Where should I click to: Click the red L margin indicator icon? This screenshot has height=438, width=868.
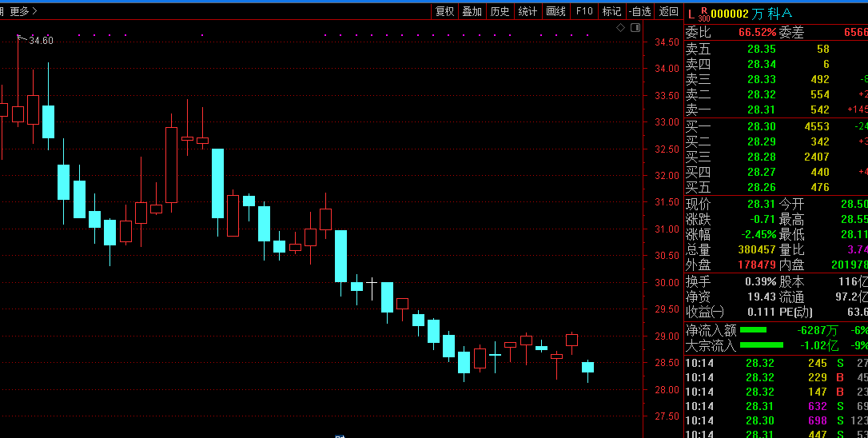click(691, 14)
